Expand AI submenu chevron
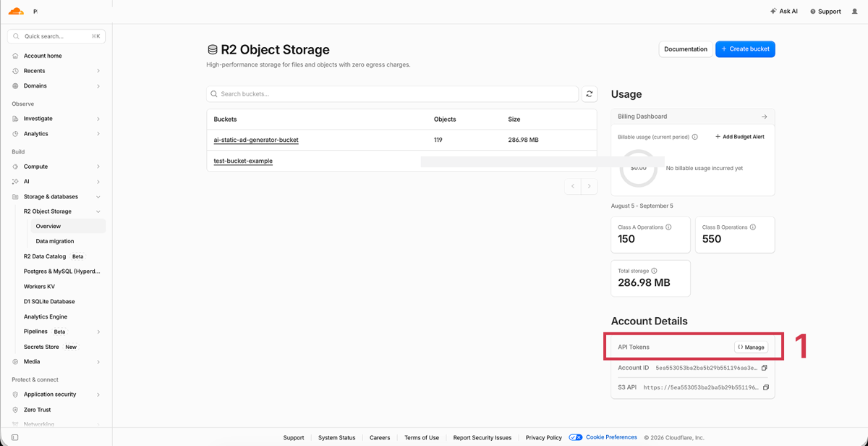 tap(98, 182)
